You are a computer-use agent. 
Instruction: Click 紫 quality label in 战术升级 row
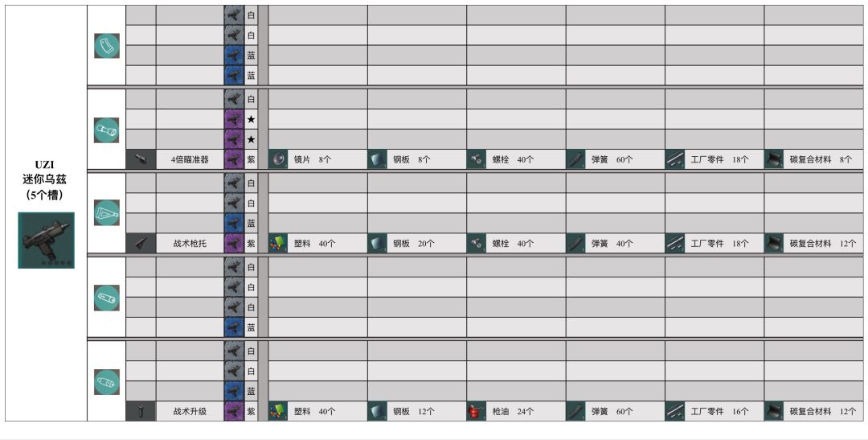click(252, 412)
